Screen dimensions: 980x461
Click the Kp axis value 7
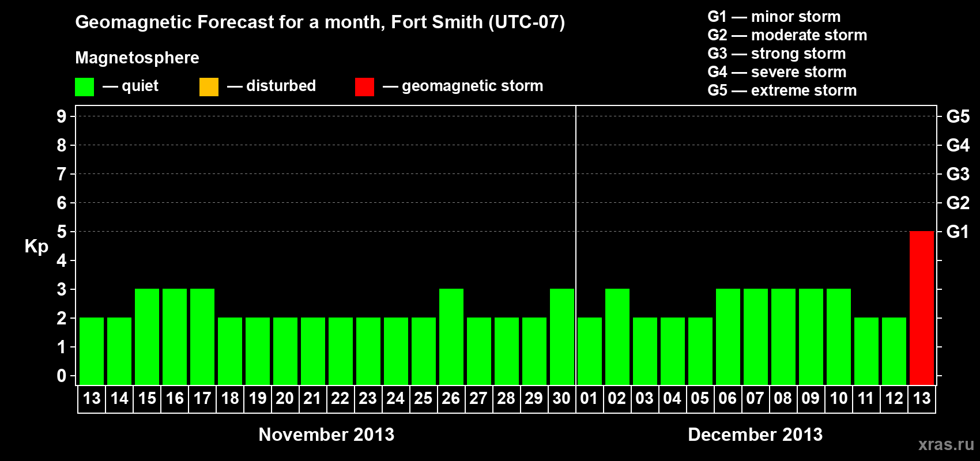click(62, 174)
